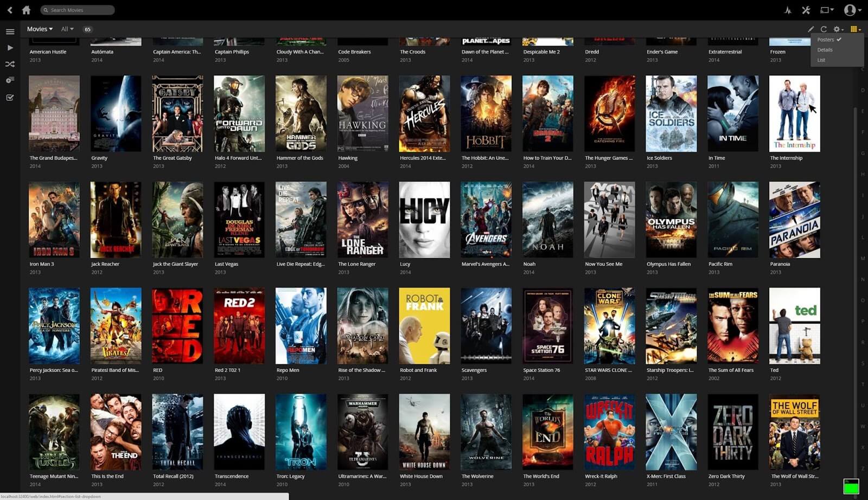
Task: Click the Last Vegas title link
Action: (x=226, y=264)
